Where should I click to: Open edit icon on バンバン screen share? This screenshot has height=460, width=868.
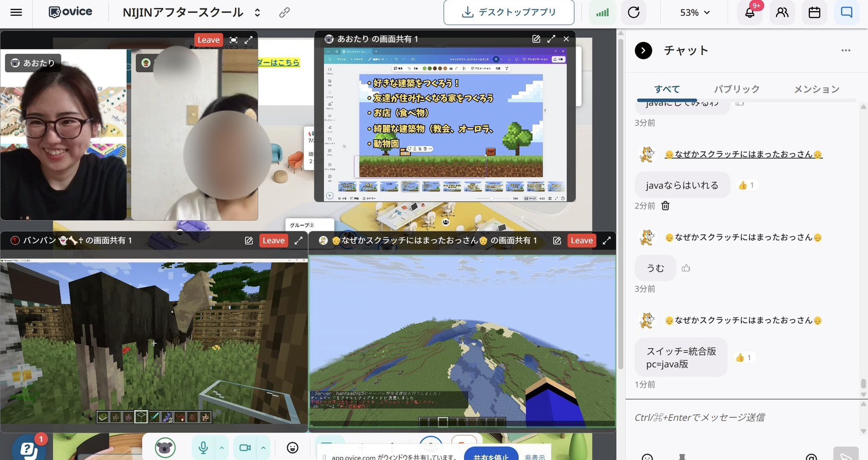click(x=249, y=240)
